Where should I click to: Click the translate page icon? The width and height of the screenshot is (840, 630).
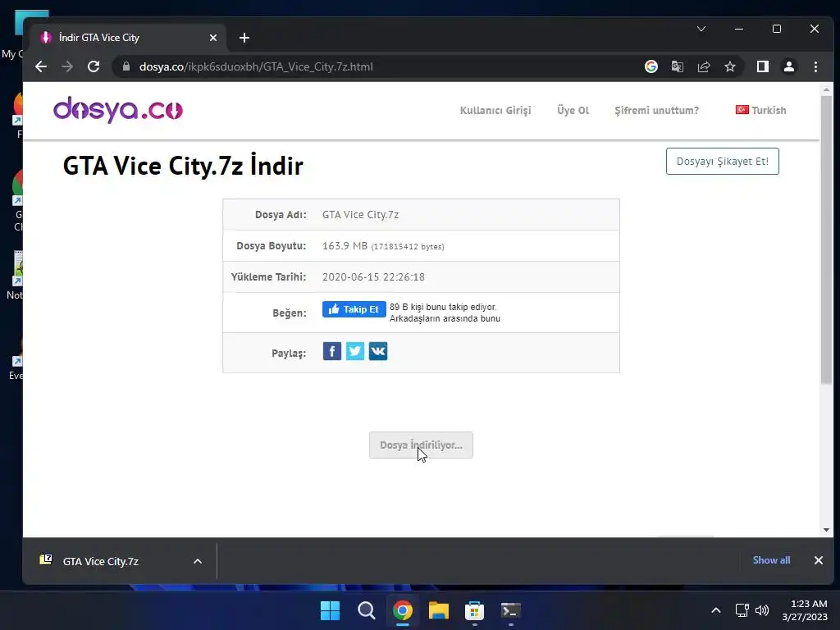pos(677,66)
